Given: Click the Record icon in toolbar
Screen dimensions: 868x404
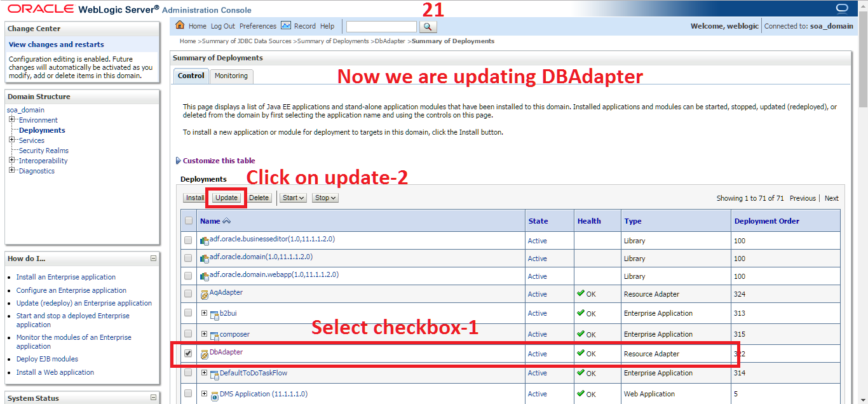Looking at the screenshot, I should pos(286,25).
